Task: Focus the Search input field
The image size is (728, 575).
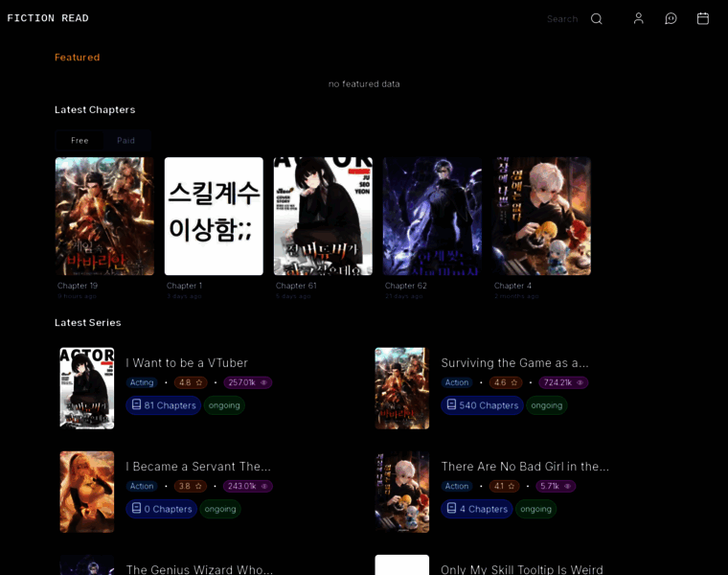Action: tap(562, 19)
